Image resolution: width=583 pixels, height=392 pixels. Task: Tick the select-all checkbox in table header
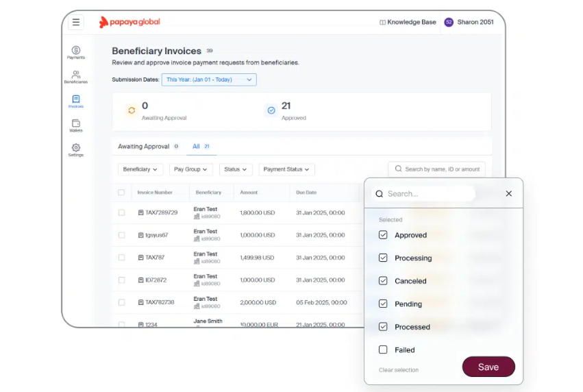tap(121, 193)
